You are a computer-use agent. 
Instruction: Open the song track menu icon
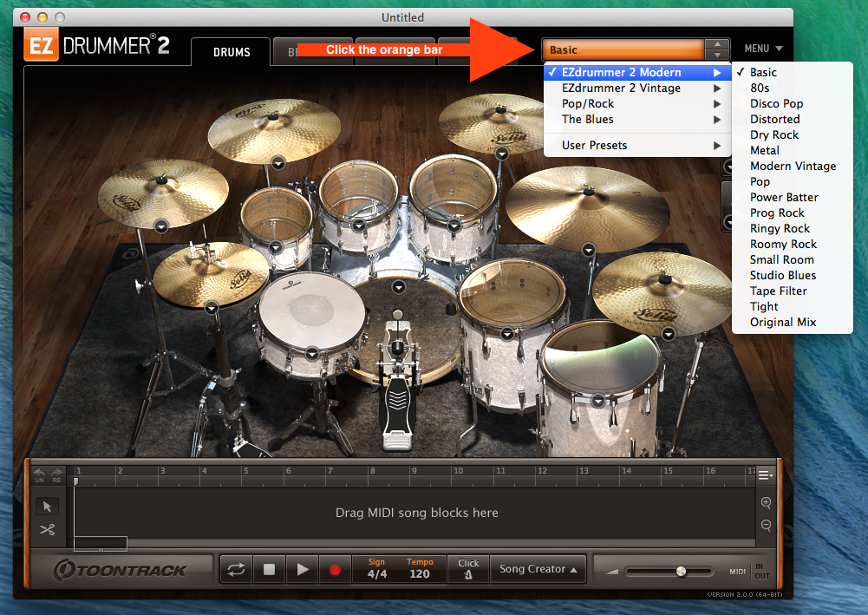(765, 475)
